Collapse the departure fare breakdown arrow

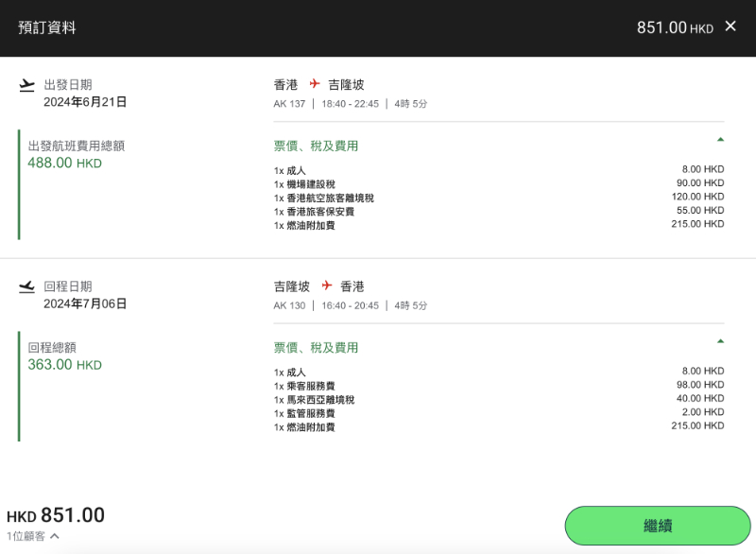tap(720, 139)
